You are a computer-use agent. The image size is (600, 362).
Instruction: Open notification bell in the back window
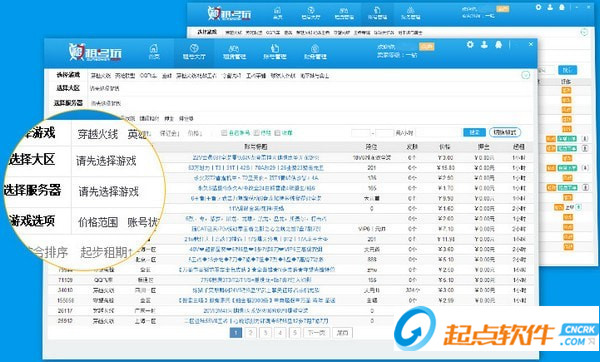[x=562, y=7]
